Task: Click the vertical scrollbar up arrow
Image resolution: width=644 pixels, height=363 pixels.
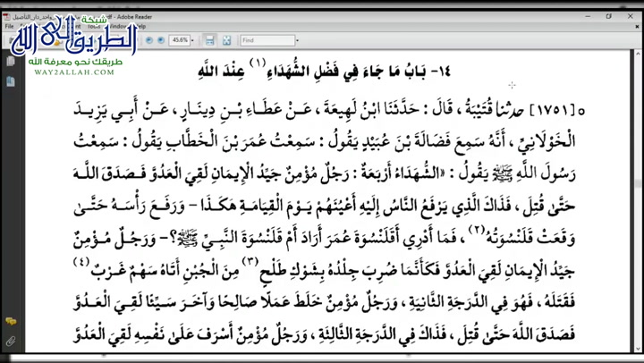Action: point(639,54)
